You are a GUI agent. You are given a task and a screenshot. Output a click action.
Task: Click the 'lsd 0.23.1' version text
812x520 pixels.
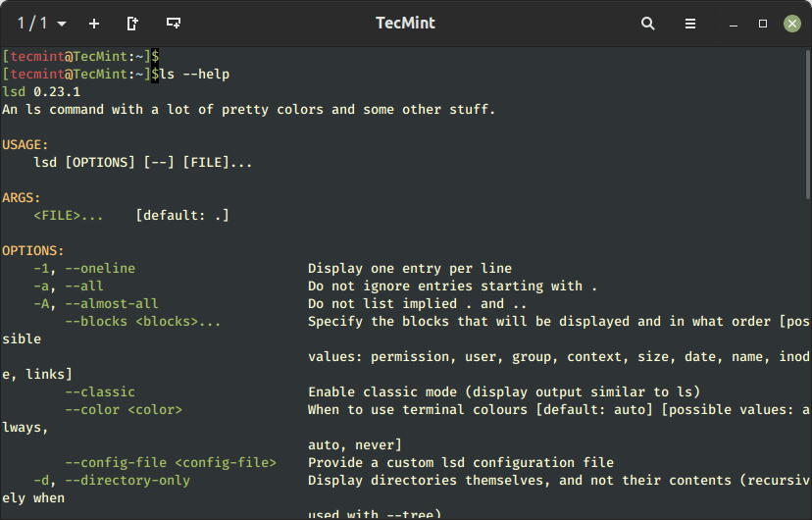pos(41,92)
